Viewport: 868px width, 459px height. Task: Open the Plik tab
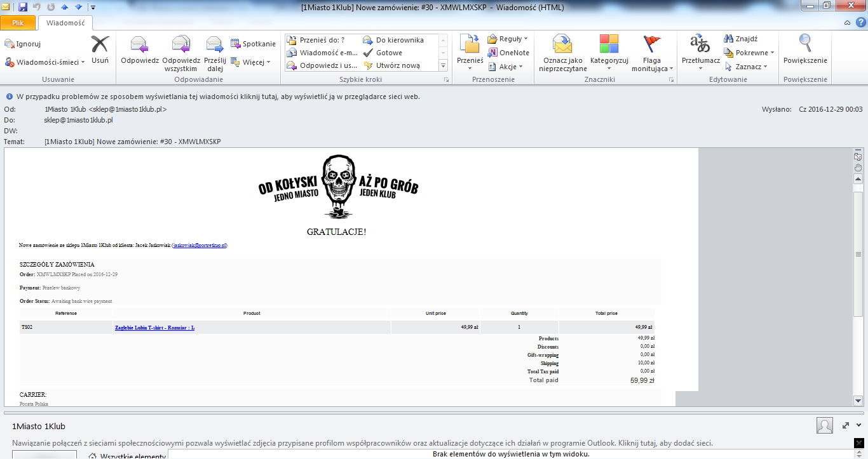coord(18,23)
